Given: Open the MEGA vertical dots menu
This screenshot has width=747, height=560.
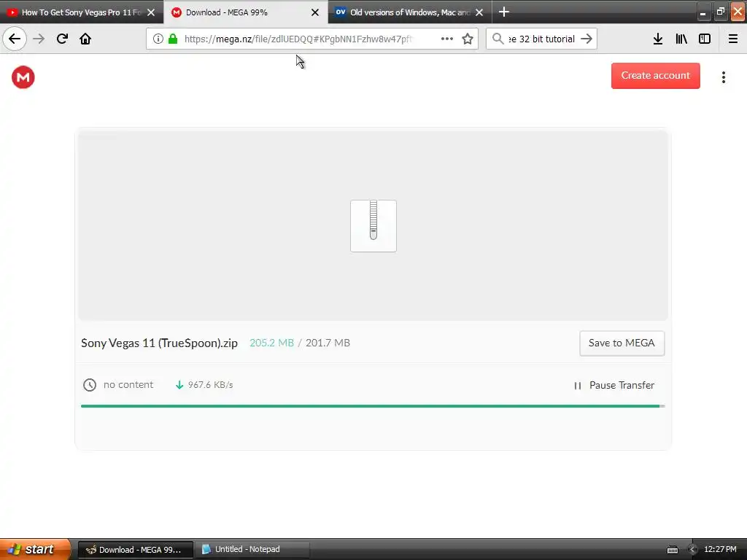Looking at the screenshot, I should tap(724, 77).
